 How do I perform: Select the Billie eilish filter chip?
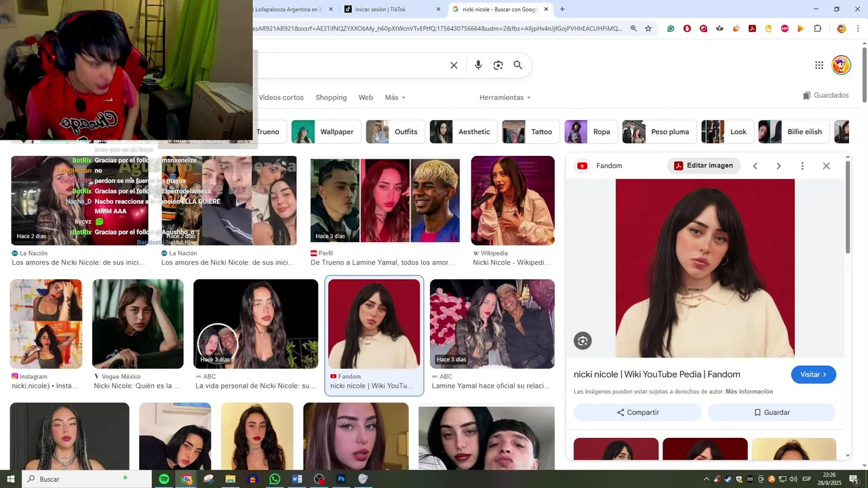[794, 131]
